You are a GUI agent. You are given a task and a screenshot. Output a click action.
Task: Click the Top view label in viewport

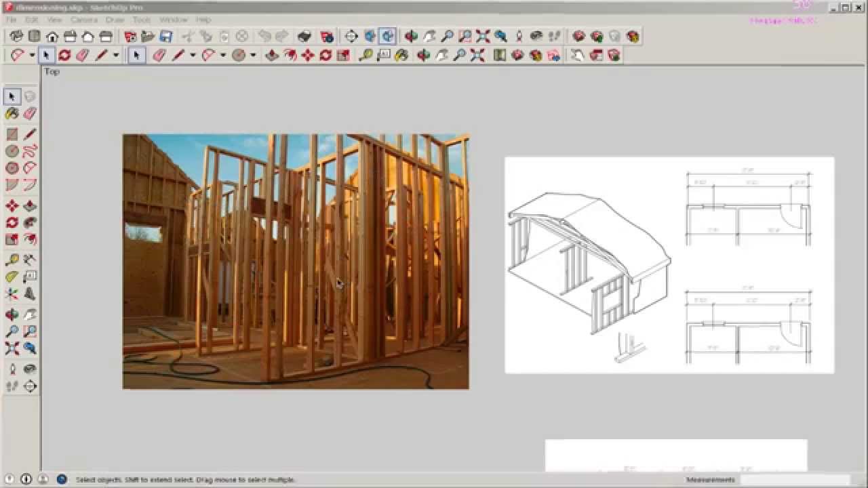[52, 71]
